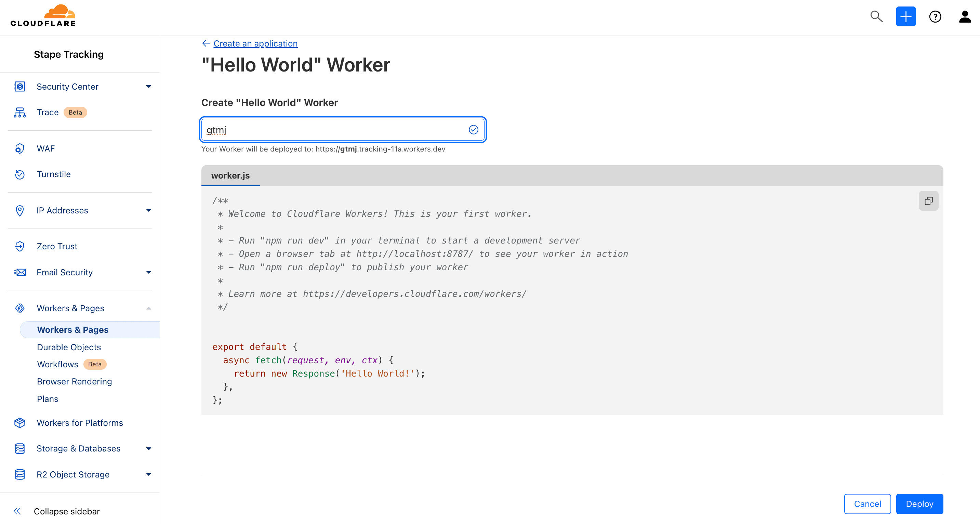
Task: Click the 'Hello World!' string in code
Action: pyautogui.click(x=378, y=373)
